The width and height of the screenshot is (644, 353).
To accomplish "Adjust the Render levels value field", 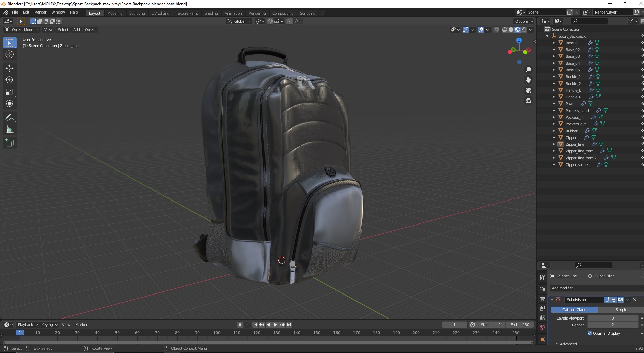I will pos(612,325).
